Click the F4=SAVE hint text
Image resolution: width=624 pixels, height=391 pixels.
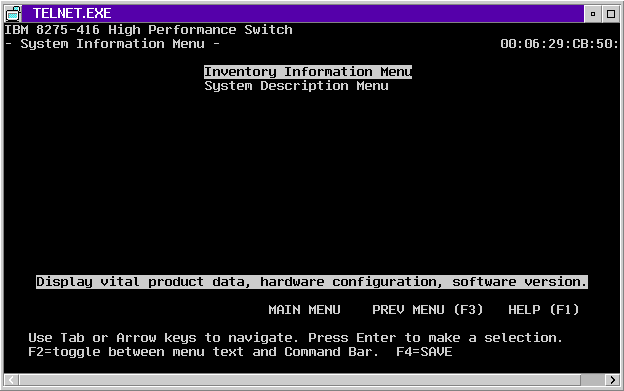pyautogui.click(x=424, y=352)
